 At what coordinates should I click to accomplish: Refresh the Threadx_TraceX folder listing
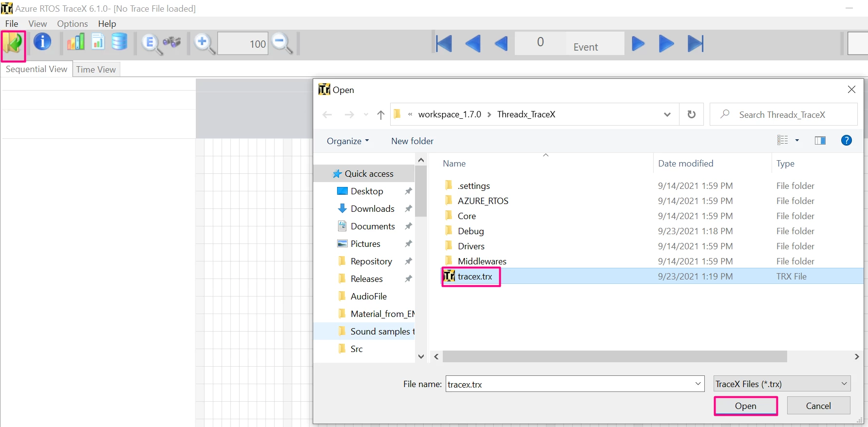[x=691, y=114]
